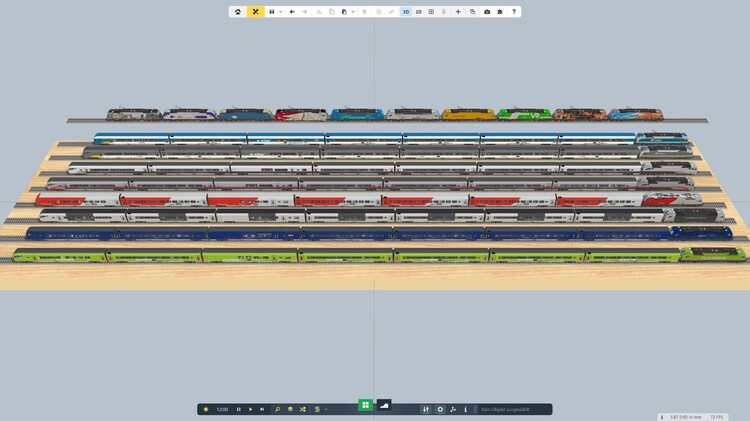Viewport: 750px width, 421px height.
Task: Delete selection with the trash icon
Action: pos(364,11)
